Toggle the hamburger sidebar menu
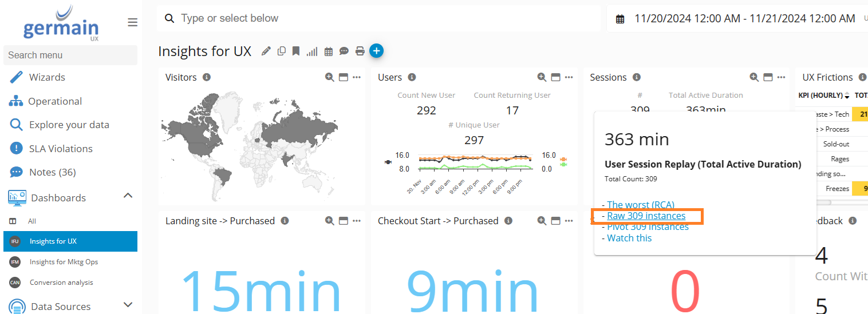The width and height of the screenshot is (868, 314). point(132,22)
